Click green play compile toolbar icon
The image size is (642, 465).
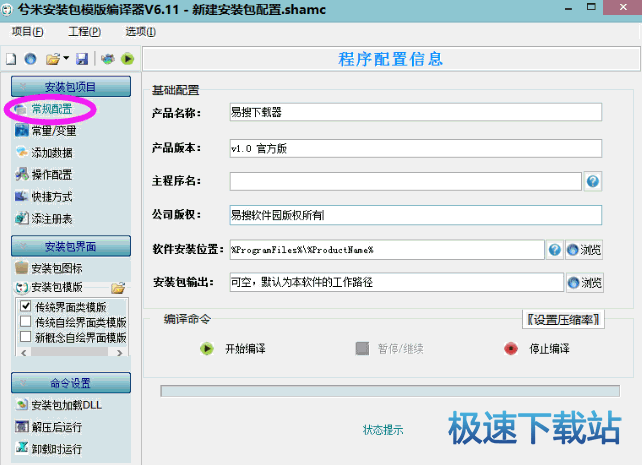point(128,59)
